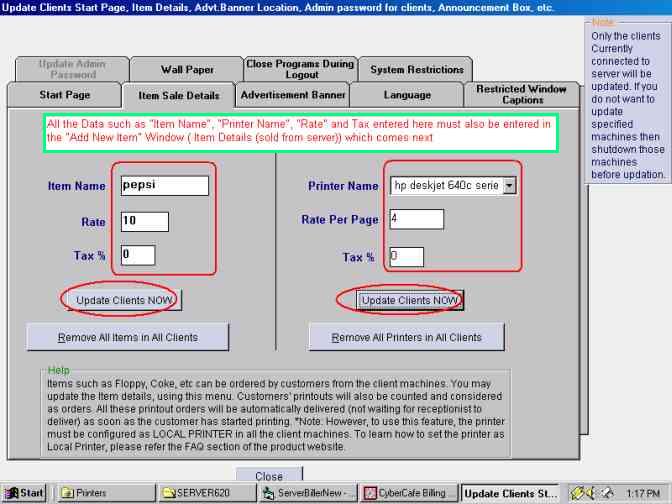
Task: Switch to ServerBillerNew taskbar item
Action: click(x=307, y=493)
